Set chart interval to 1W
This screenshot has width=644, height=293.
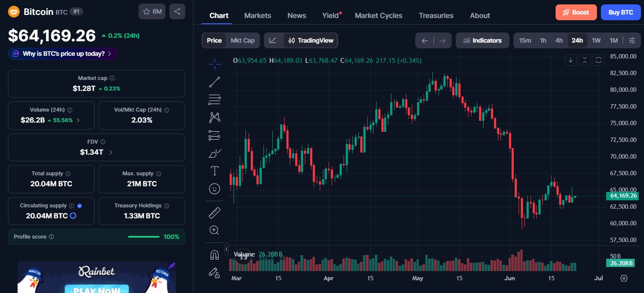(x=596, y=40)
